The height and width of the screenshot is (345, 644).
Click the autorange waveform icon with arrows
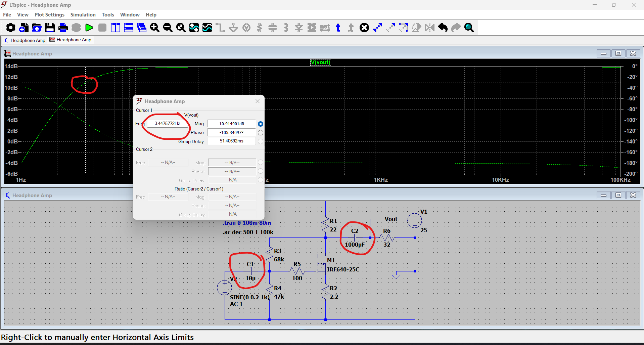tap(194, 28)
